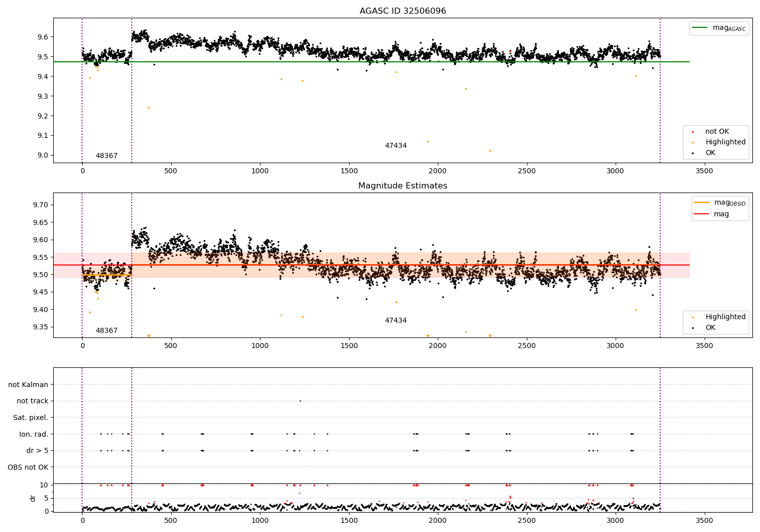Click the orange outlier near 9.24 in top plot

click(148, 107)
